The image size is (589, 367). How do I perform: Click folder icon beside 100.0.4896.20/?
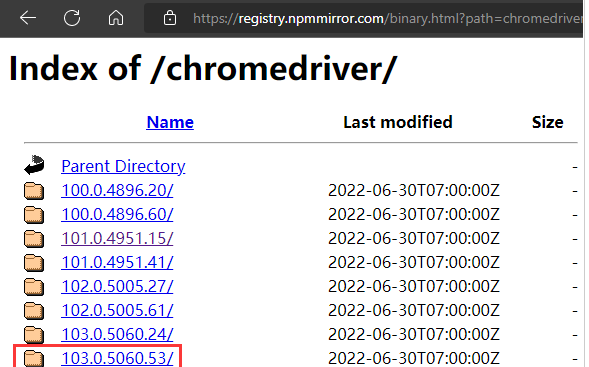coord(34,190)
